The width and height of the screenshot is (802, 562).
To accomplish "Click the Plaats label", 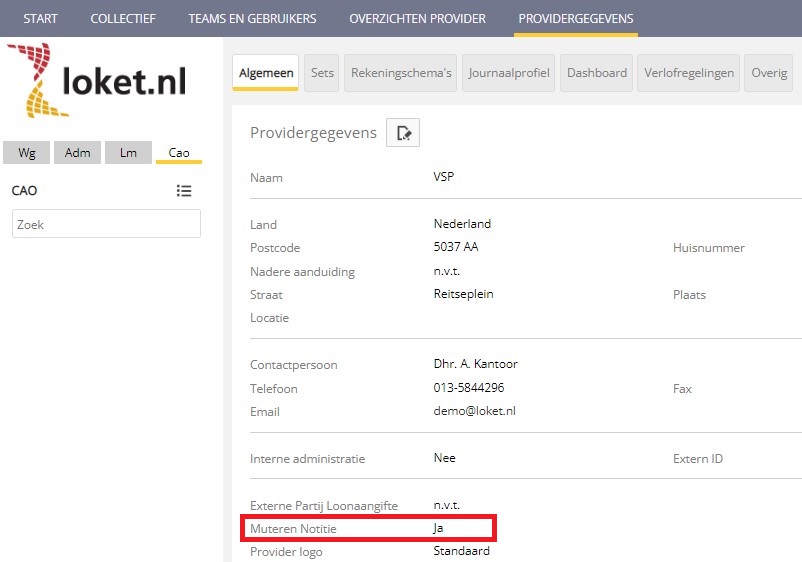I will [689, 295].
